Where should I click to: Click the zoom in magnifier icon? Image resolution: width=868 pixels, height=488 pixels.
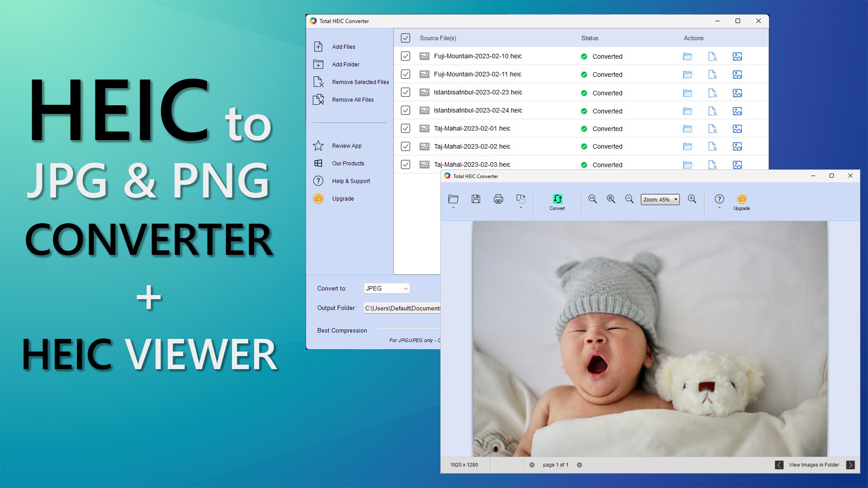click(x=692, y=199)
